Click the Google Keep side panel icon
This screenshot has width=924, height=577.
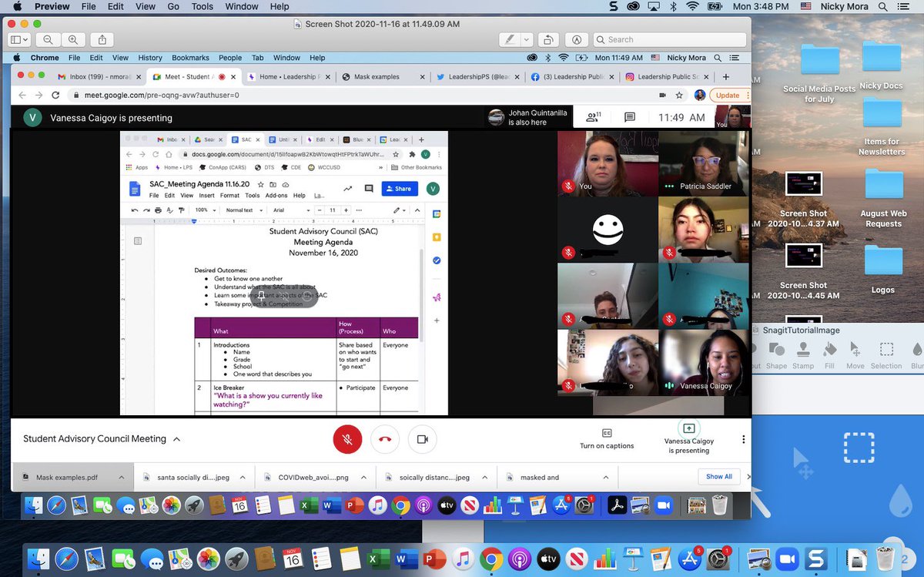click(x=436, y=237)
